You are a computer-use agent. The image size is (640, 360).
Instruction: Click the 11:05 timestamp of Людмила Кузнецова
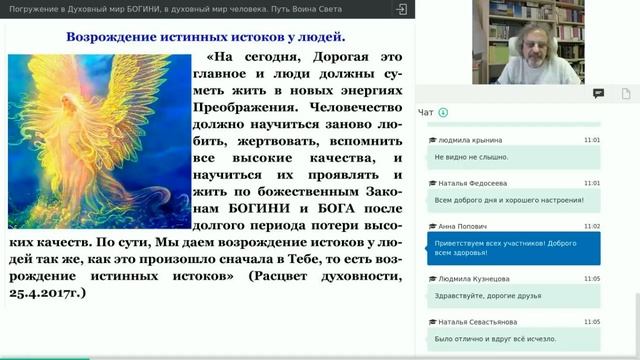[x=592, y=279]
